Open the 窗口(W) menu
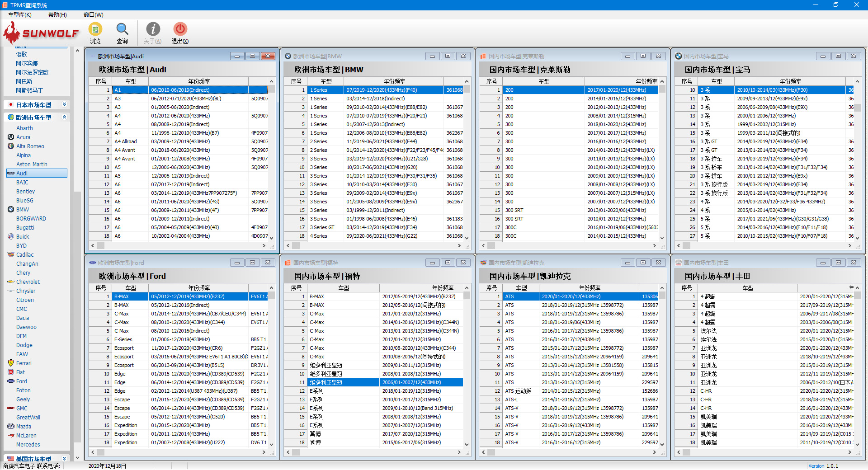Viewport: 868px width, 470px height. pyautogui.click(x=94, y=14)
